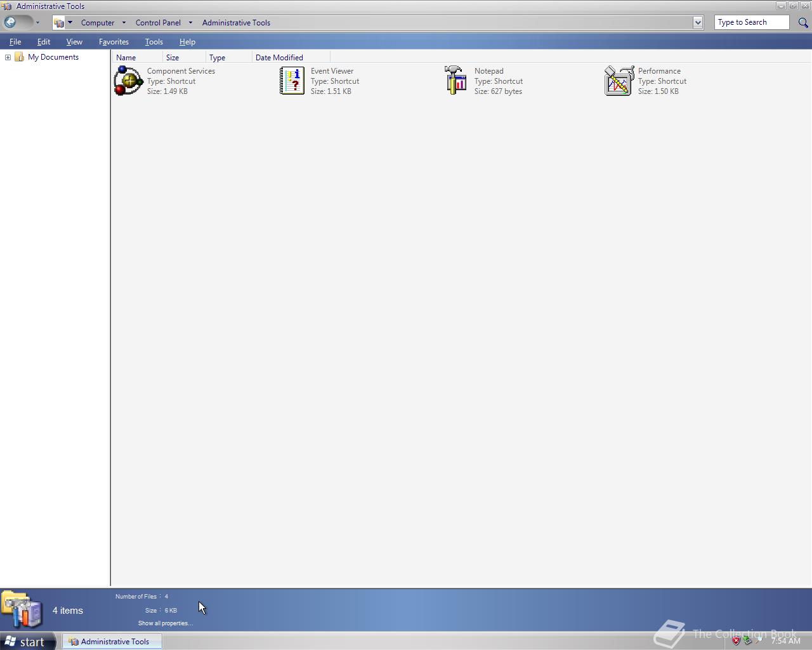The width and height of the screenshot is (812, 650).
Task: Click the 4 items label
Action: (x=68, y=611)
